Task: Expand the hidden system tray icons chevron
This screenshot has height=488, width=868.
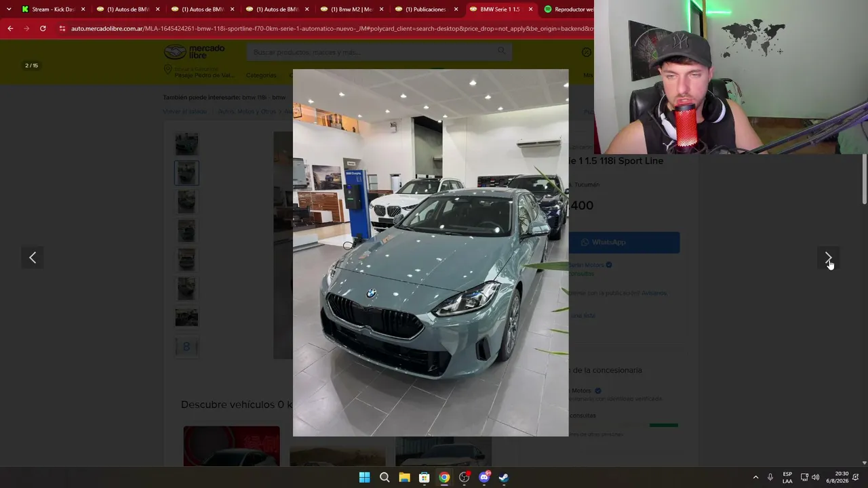Action: pos(755,477)
